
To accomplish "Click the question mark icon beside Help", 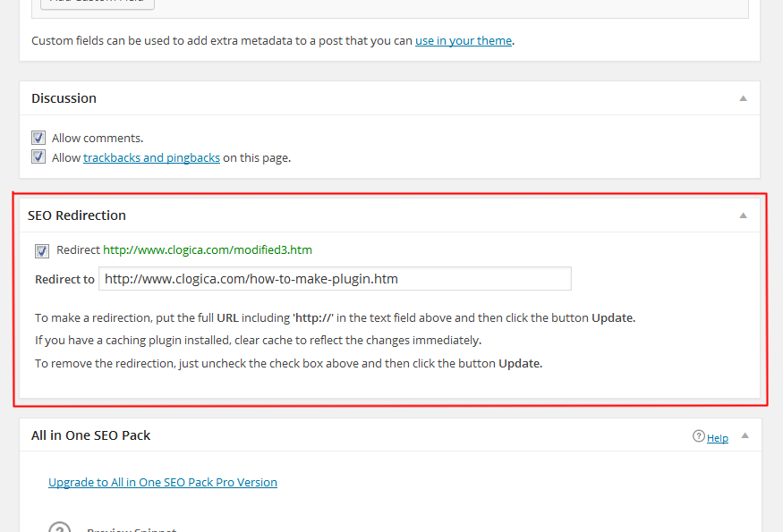I will (699, 436).
